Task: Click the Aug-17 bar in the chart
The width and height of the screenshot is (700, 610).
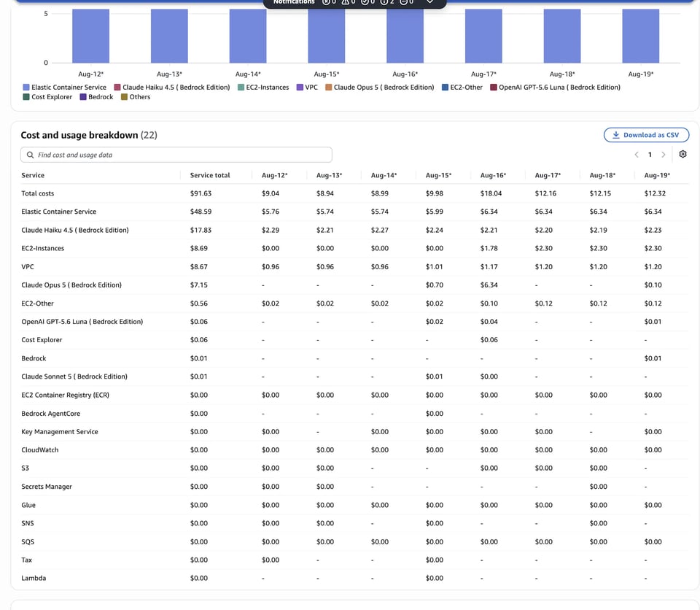Action: (x=483, y=36)
